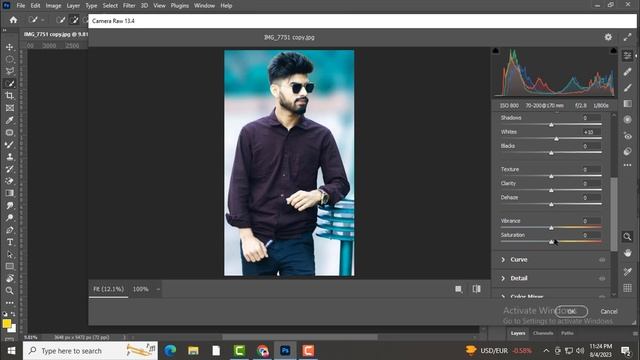Click the Vibrance slider handle
Viewport: 640px width, 360px height.
[551, 228]
